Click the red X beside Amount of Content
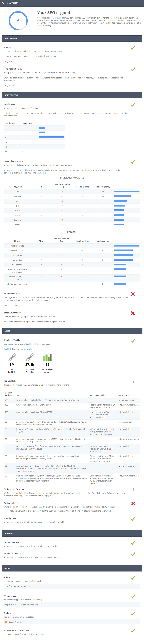 (133, 294)
